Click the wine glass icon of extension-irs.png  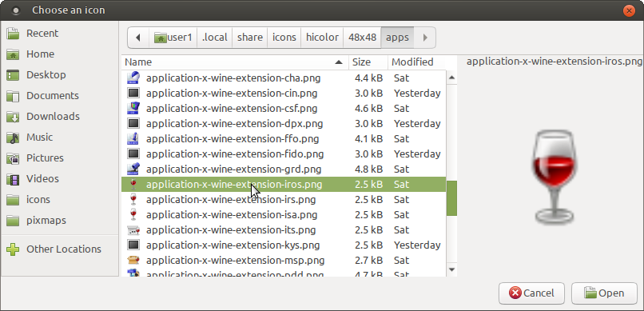pyautogui.click(x=133, y=199)
